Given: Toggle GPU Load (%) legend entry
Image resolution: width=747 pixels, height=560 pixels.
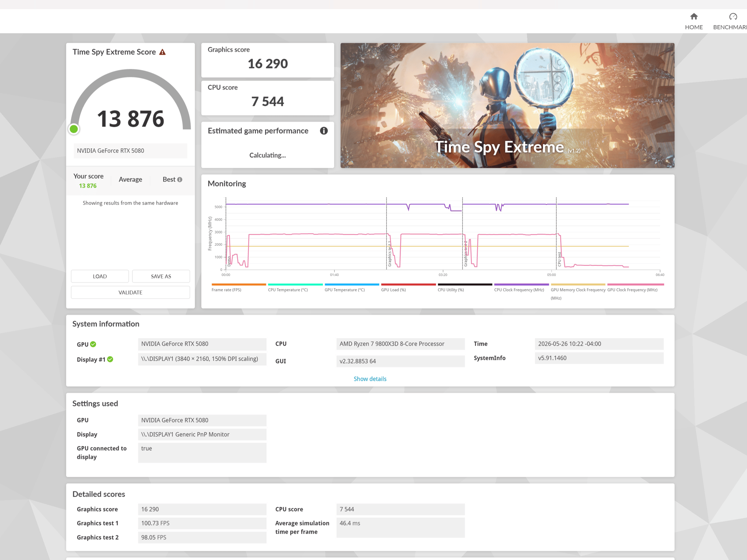Looking at the screenshot, I should click(x=408, y=288).
